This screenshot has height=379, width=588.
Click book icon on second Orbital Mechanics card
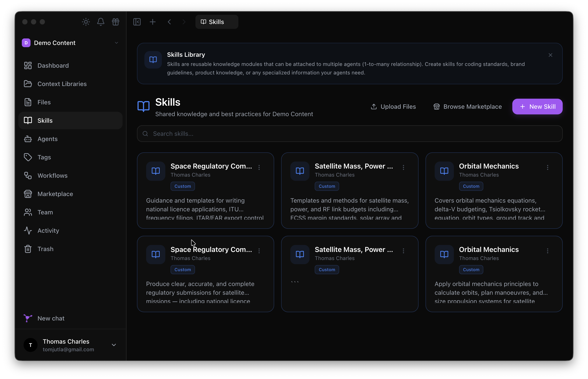(444, 255)
